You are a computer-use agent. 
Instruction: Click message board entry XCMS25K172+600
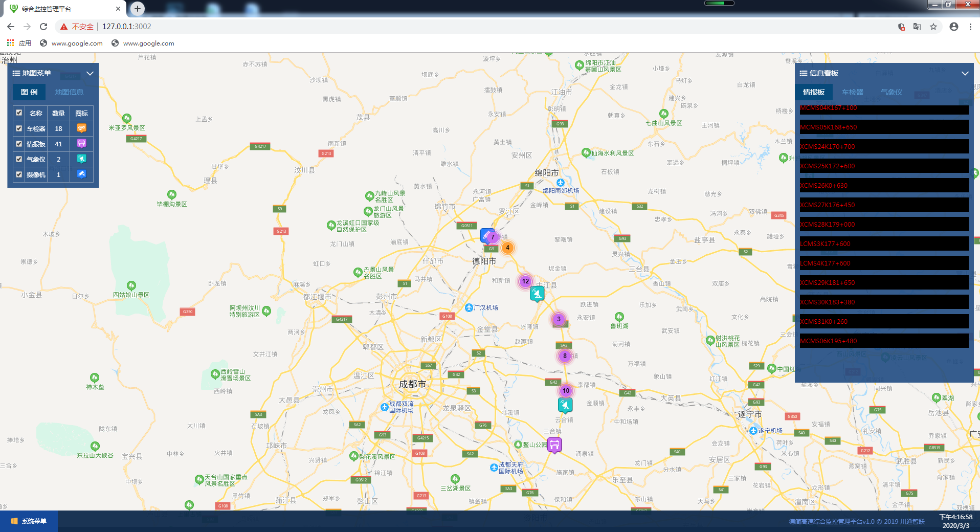[x=884, y=166]
